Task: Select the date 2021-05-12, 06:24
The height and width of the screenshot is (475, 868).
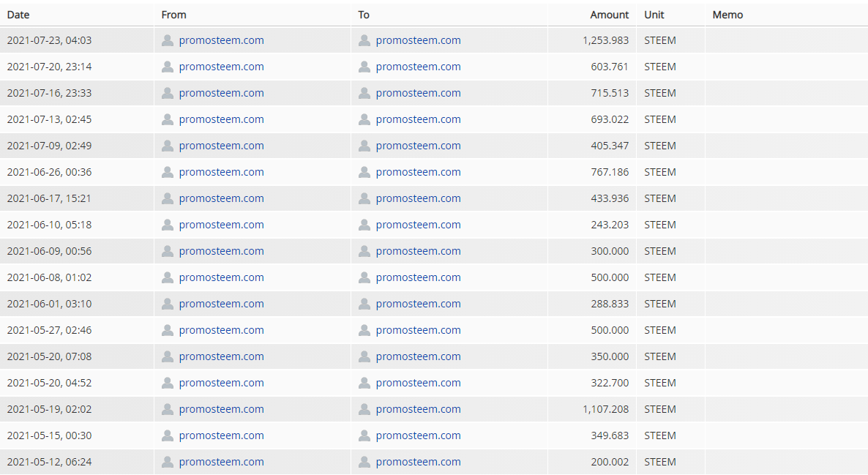Action: (x=49, y=463)
